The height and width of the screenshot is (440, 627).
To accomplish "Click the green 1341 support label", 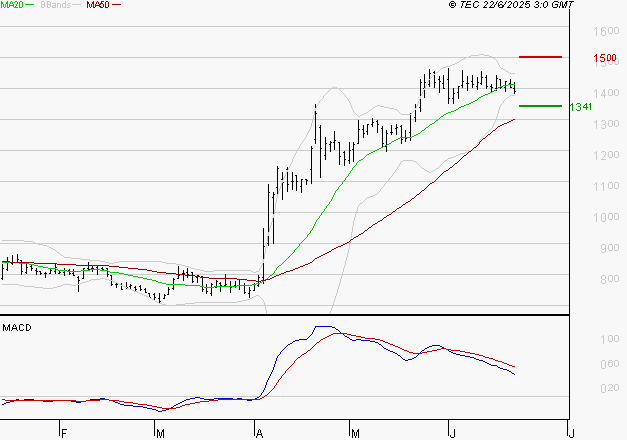I will (581, 107).
